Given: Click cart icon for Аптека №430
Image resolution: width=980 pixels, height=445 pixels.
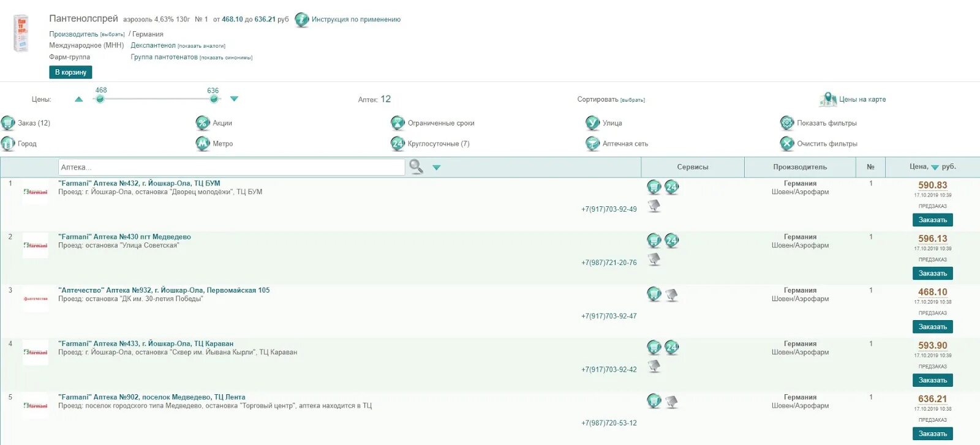Looking at the screenshot, I should coord(654,241).
